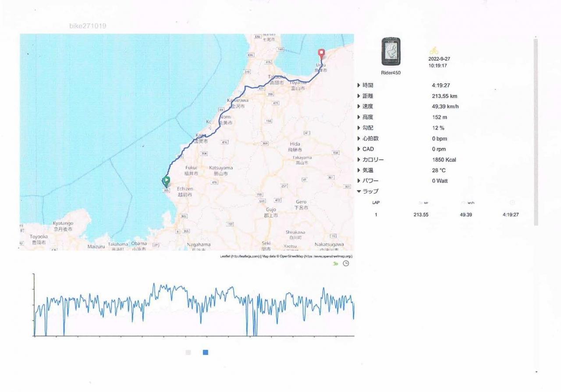Screen dimensions: 561x392
Task: Click the green start marker on the map
Action: [166, 181]
